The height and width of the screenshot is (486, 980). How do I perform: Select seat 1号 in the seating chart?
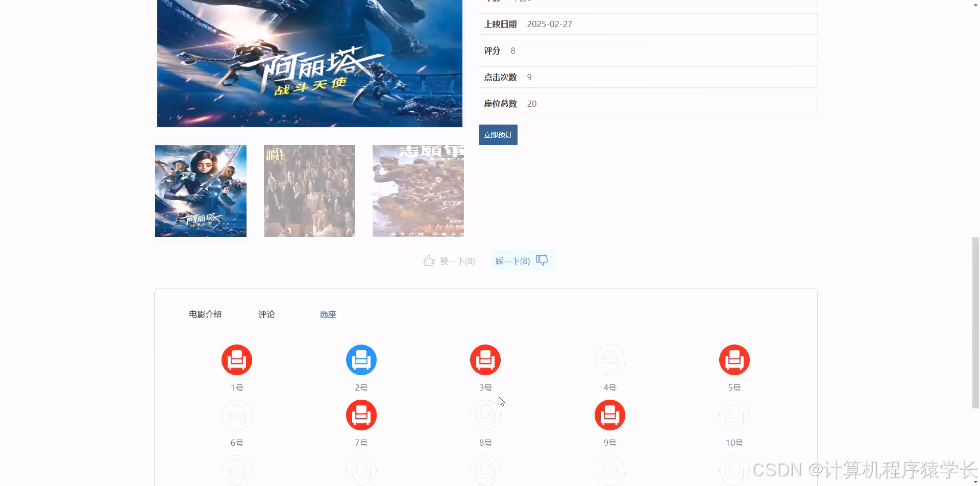click(236, 359)
